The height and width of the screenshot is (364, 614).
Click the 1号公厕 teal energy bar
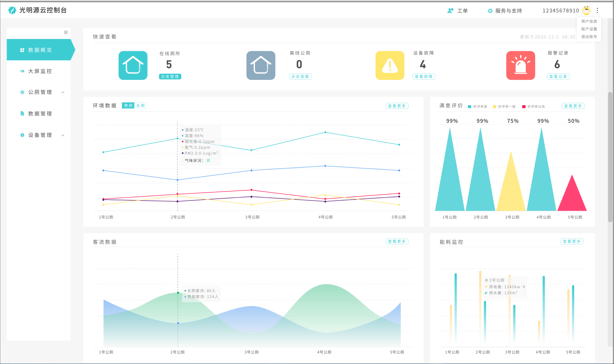point(456,308)
